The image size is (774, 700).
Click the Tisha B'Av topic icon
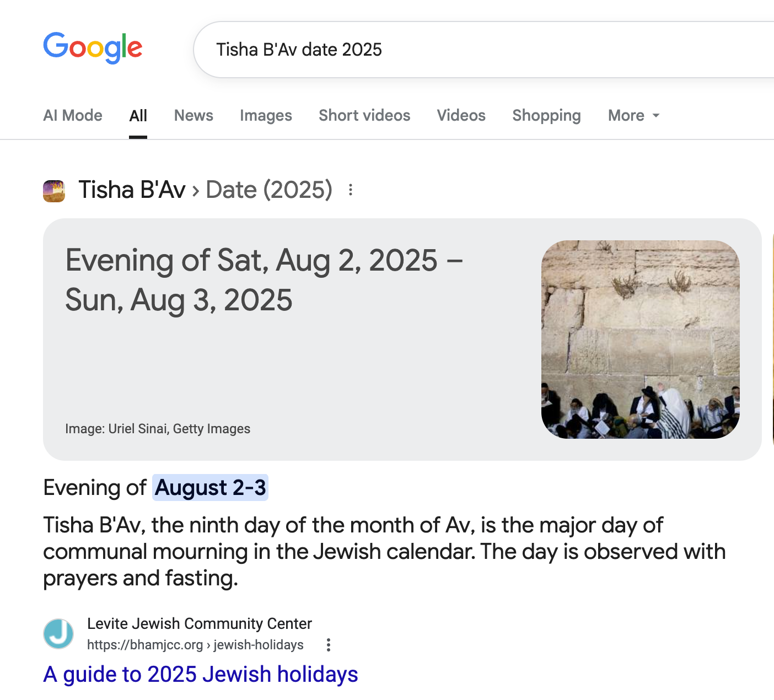pyautogui.click(x=54, y=191)
